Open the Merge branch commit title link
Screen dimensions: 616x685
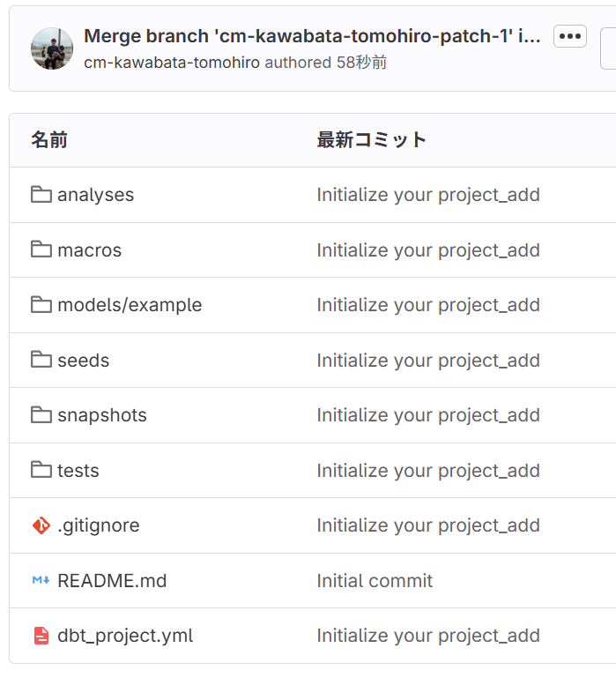pos(312,36)
